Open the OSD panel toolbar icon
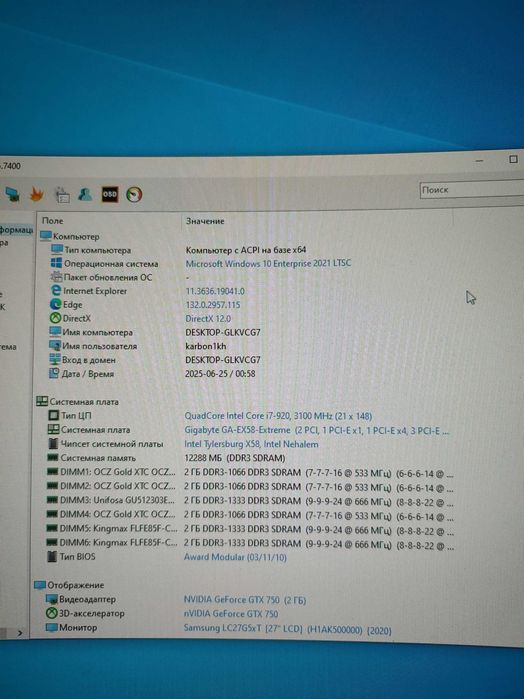 (x=110, y=194)
